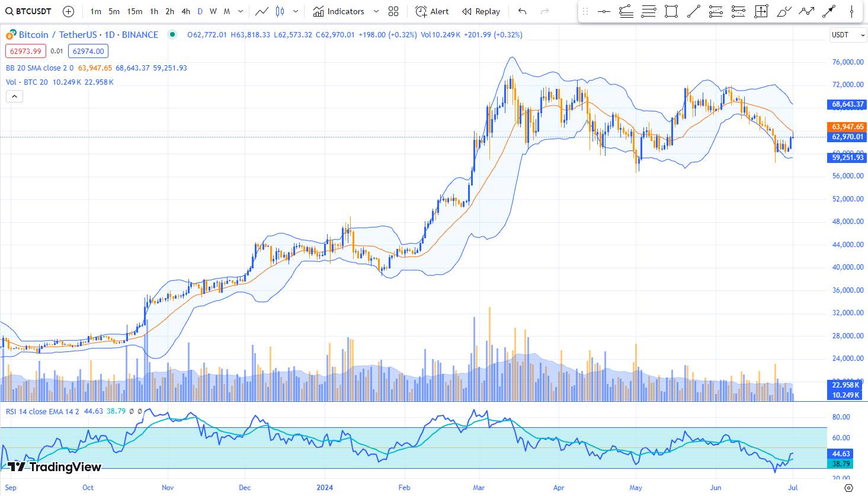Click the blue buy price 62974.00

(88, 51)
